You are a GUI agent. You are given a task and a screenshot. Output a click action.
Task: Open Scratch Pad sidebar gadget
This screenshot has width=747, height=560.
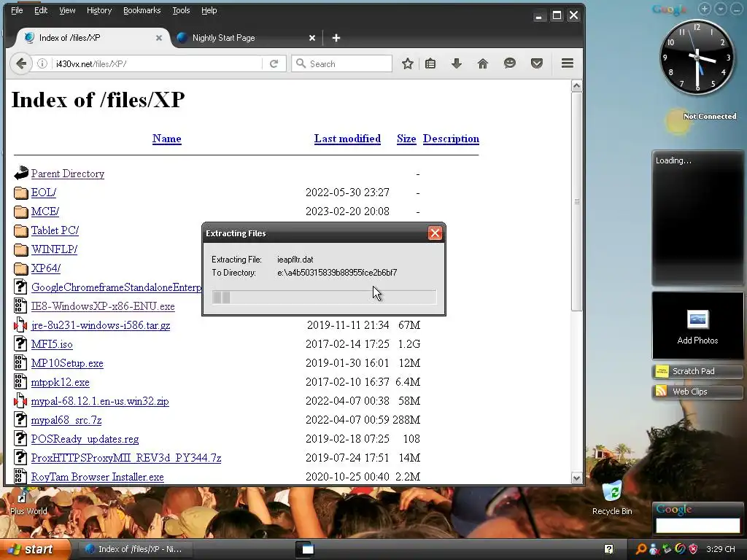click(697, 371)
